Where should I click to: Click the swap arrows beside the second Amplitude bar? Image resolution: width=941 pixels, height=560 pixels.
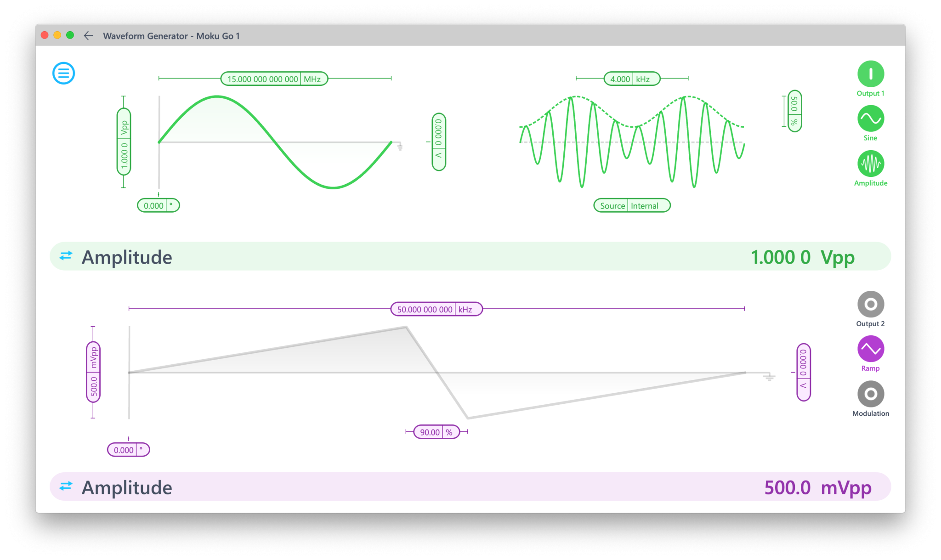pyautogui.click(x=65, y=486)
